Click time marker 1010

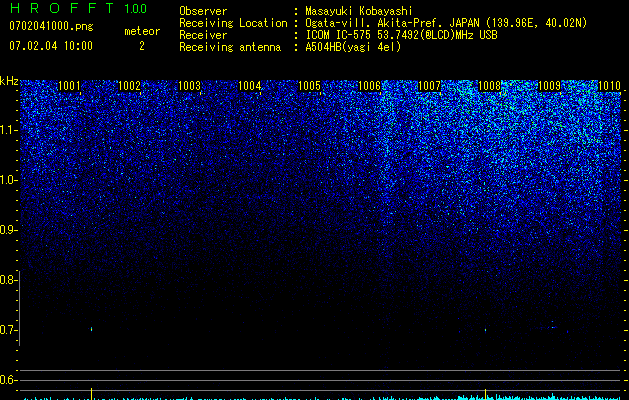pos(609,86)
